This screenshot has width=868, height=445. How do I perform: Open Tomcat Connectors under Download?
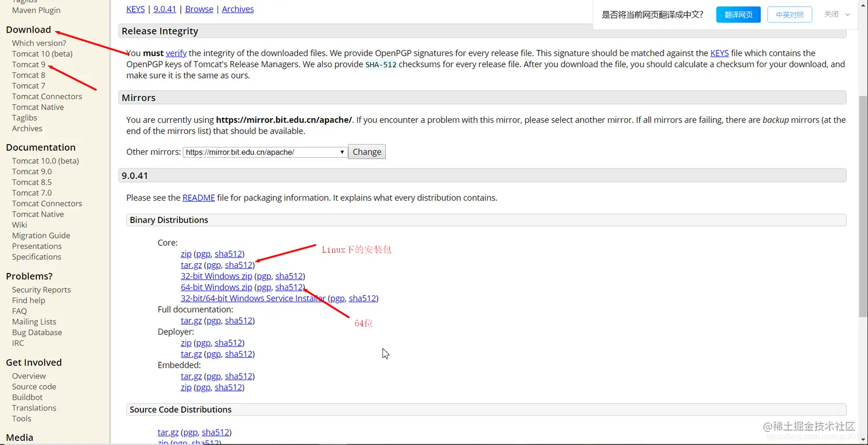coord(47,96)
